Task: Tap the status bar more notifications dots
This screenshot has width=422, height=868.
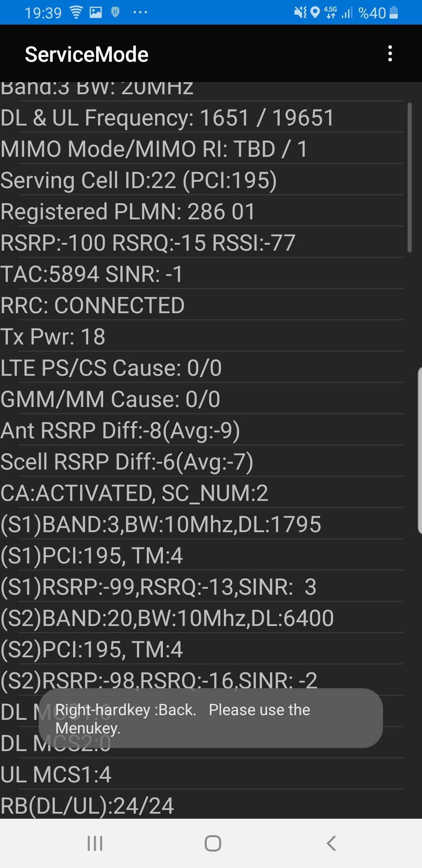Action: (x=140, y=13)
